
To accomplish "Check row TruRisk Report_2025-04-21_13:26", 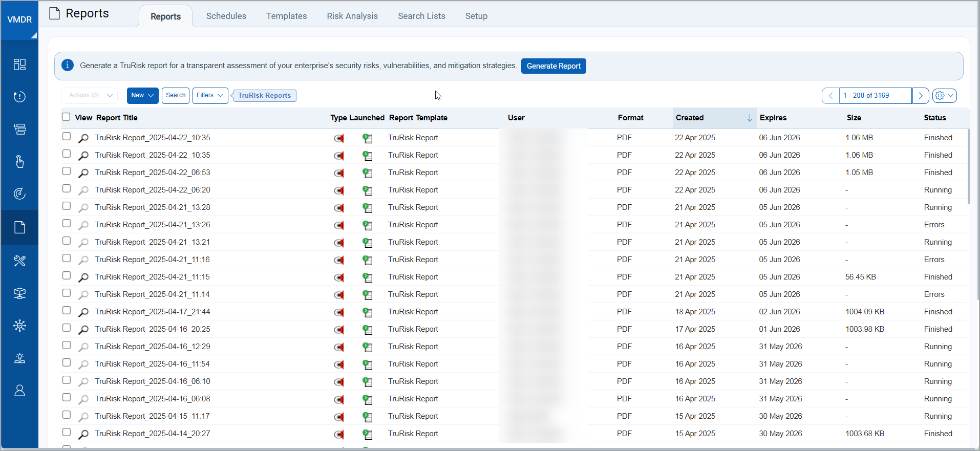I will pos(67,223).
